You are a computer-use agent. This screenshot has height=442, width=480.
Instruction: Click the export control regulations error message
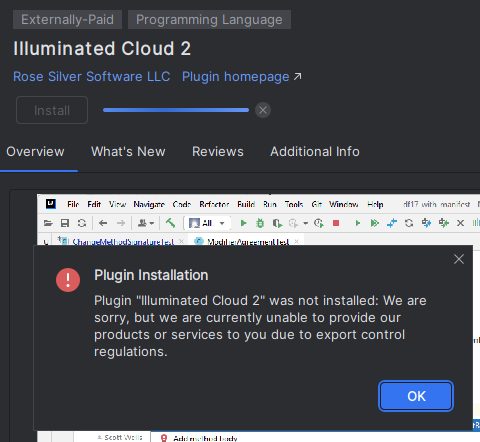(260, 326)
